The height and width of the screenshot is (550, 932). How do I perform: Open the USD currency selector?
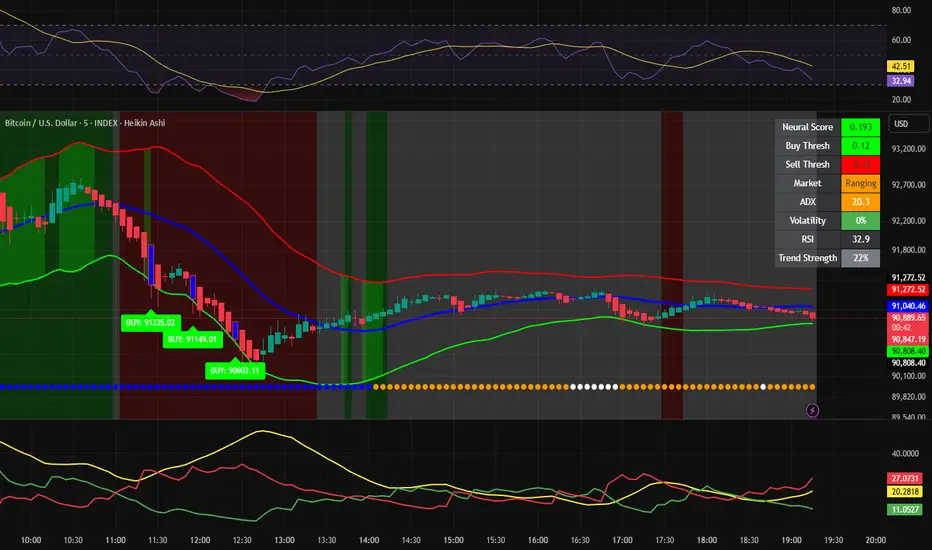[908, 124]
